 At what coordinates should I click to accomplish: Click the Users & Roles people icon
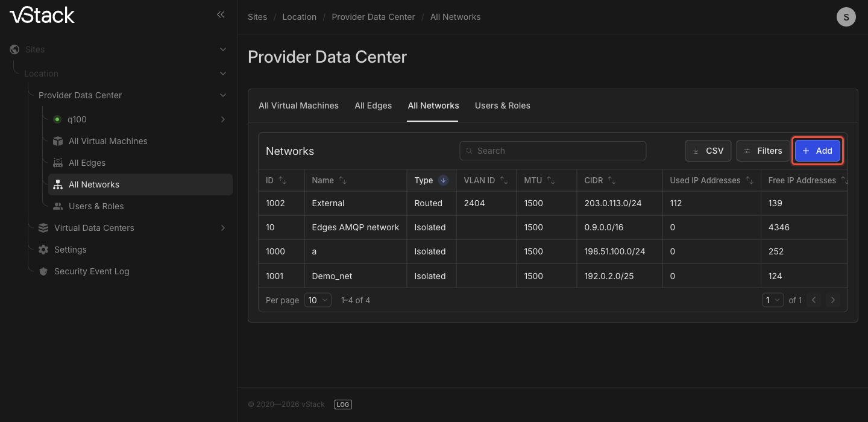[58, 206]
